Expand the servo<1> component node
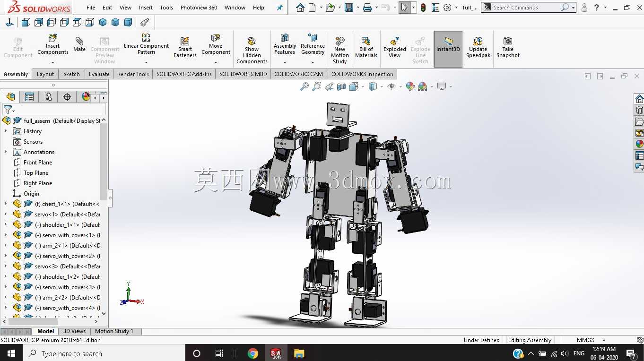644x361 pixels. click(6, 215)
